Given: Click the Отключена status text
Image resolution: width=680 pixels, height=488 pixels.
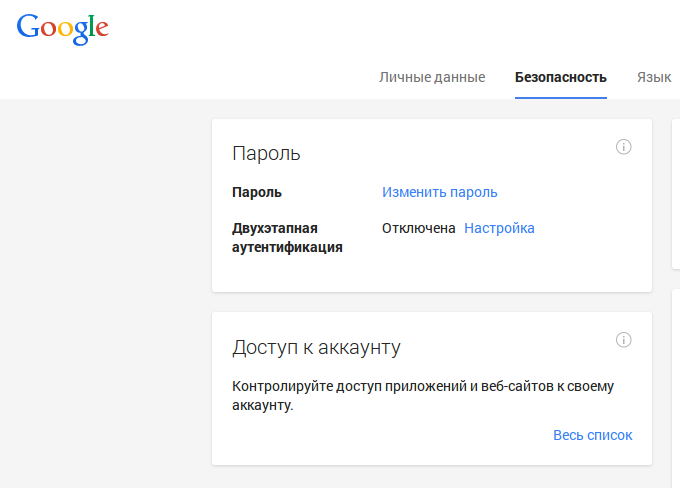Looking at the screenshot, I should [418, 228].
